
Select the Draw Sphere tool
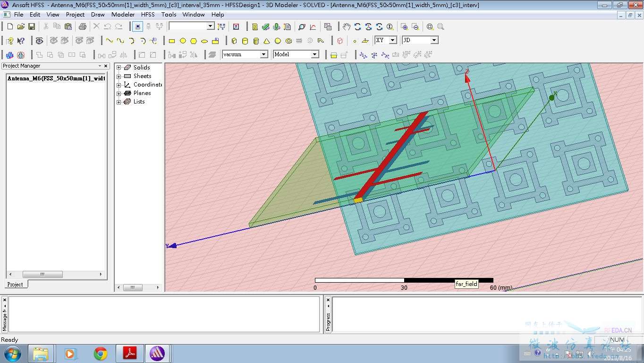[x=278, y=41]
